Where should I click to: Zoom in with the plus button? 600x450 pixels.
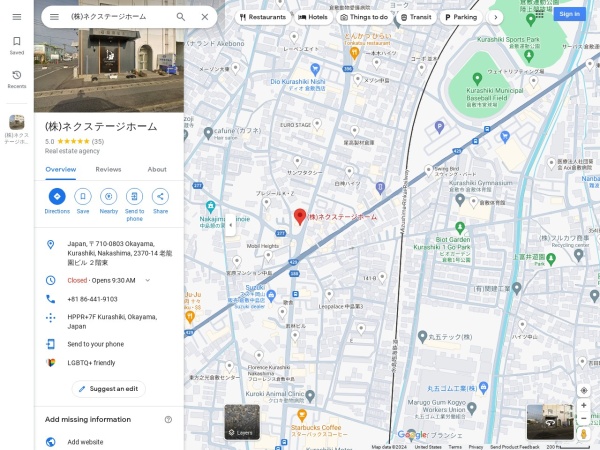(584, 405)
